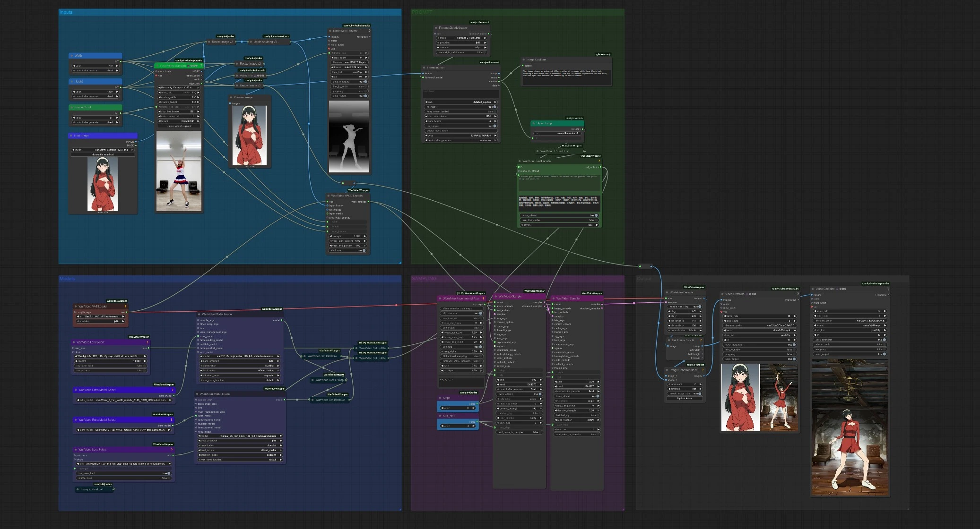This screenshot has height=529, width=980.
Task: Click help icon on WanVideo Experimental Args node
Action: (x=483, y=299)
